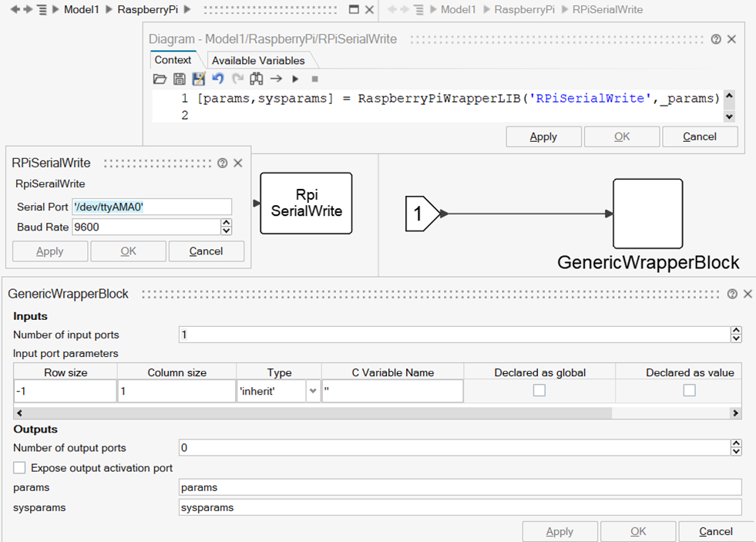
Task: Open help for the GenericWrapperBlock dialog
Action: (x=732, y=294)
